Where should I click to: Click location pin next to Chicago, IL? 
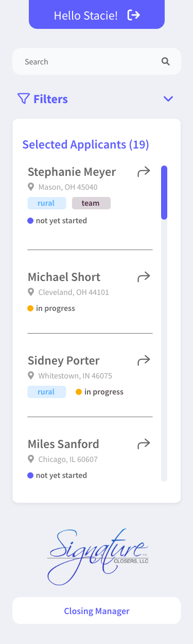(31, 459)
